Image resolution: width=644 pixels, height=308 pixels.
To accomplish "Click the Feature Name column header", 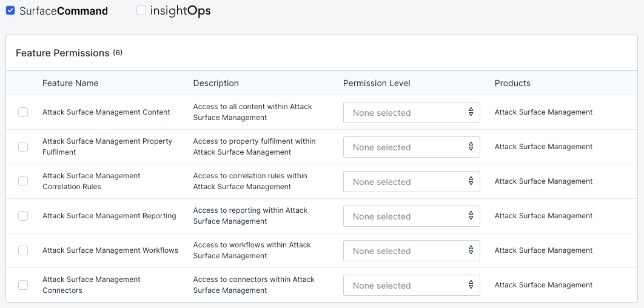I will 70,83.
